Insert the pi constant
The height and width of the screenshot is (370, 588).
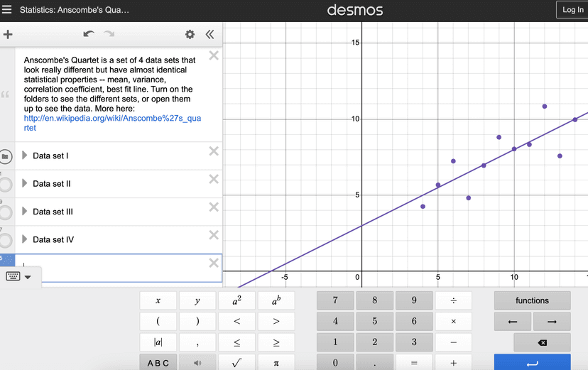pyautogui.click(x=276, y=362)
